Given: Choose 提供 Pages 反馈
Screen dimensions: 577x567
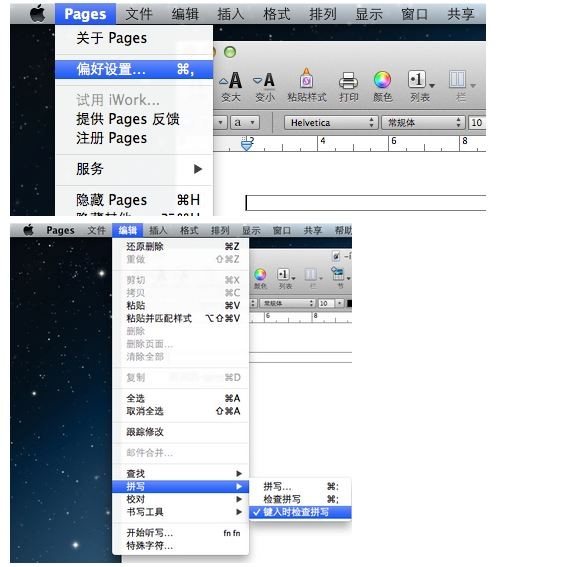Looking at the screenshot, I should [134, 119].
